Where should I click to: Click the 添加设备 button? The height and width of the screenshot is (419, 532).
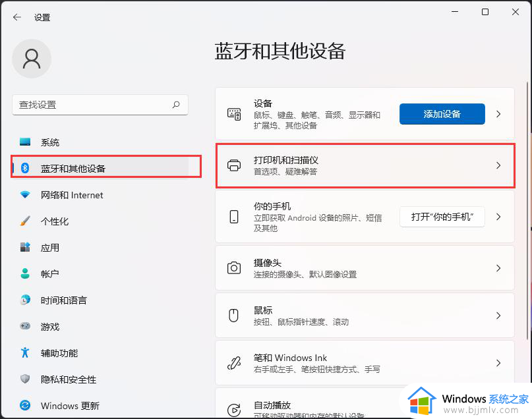(x=442, y=114)
